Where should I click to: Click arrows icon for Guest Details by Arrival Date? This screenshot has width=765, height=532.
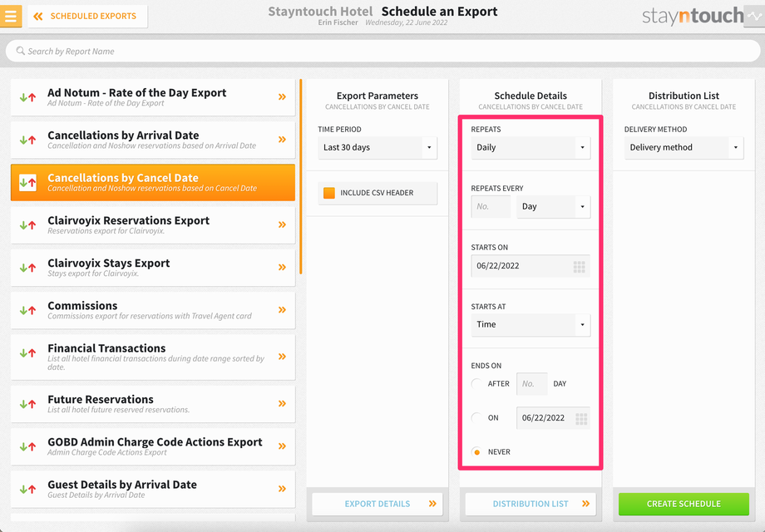tap(27, 489)
